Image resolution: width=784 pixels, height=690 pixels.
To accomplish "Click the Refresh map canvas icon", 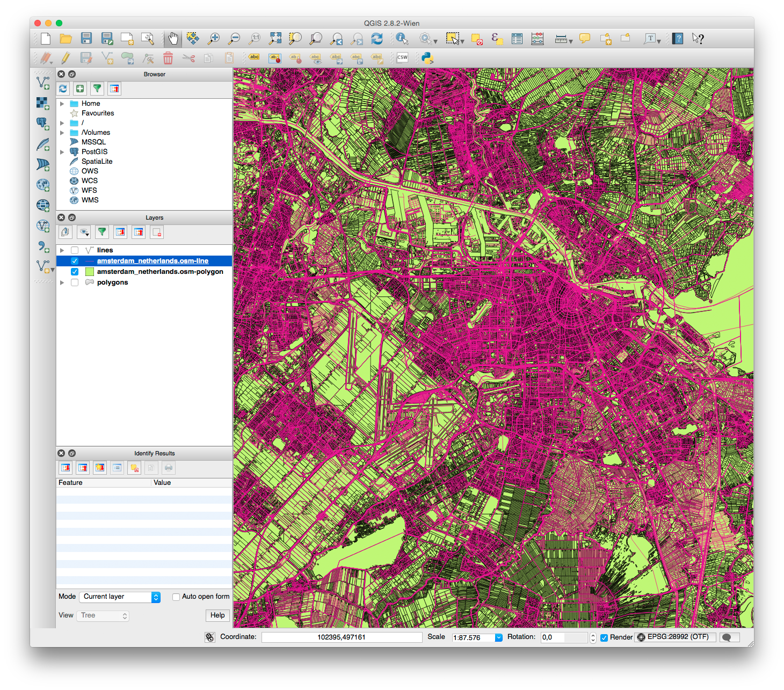I will [x=377, y=38].
